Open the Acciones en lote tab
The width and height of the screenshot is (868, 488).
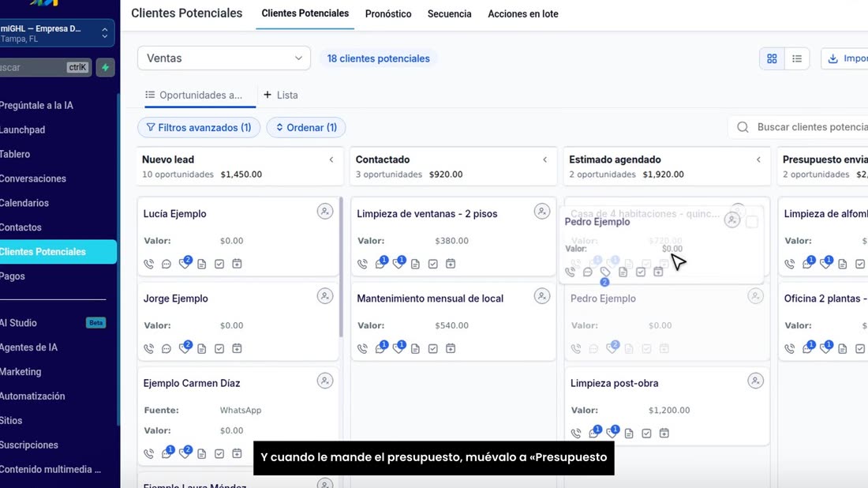point(523,14)
